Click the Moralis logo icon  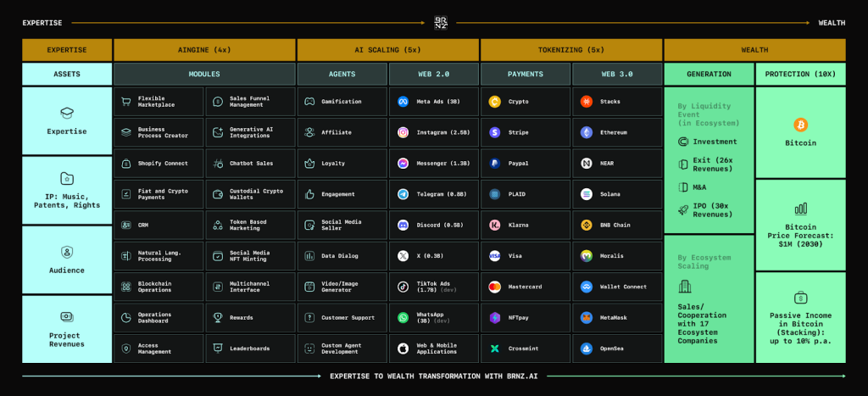pyautogui.click(x=587, y=256)
